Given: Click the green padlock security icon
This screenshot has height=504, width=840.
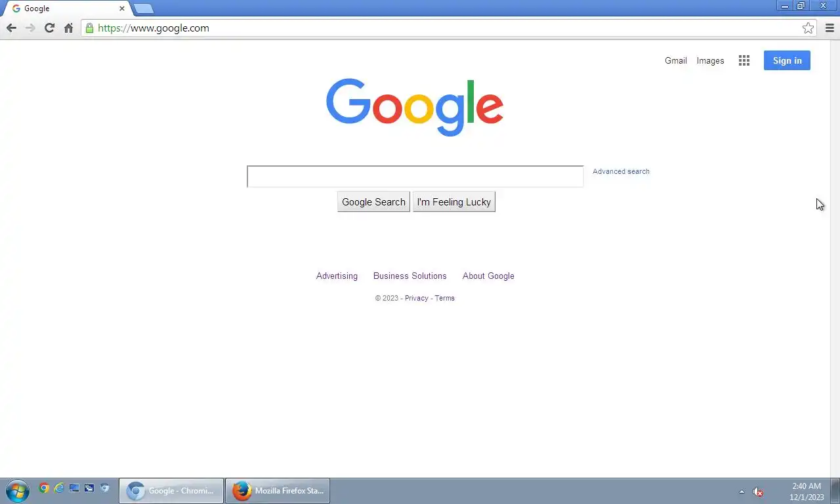Looking at the screenshot, I should coord(89,28).
